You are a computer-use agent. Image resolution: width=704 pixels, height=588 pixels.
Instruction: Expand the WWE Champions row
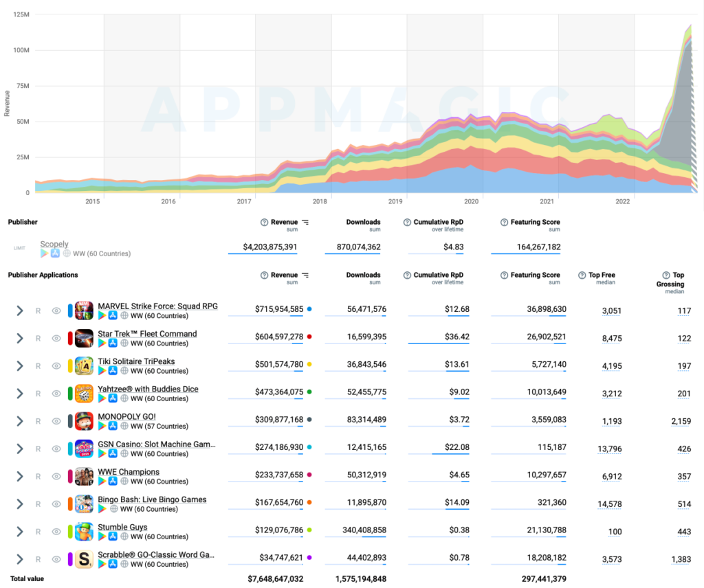pos(19,476)
